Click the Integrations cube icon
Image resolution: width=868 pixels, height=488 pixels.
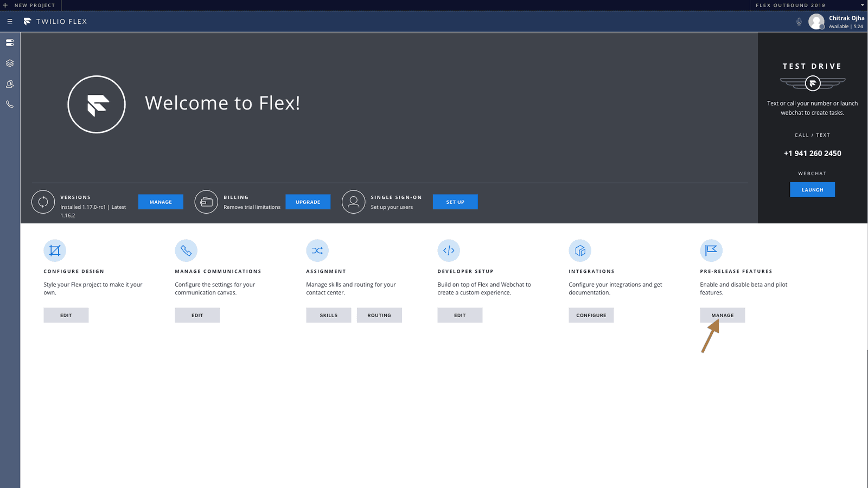[580, 250]
